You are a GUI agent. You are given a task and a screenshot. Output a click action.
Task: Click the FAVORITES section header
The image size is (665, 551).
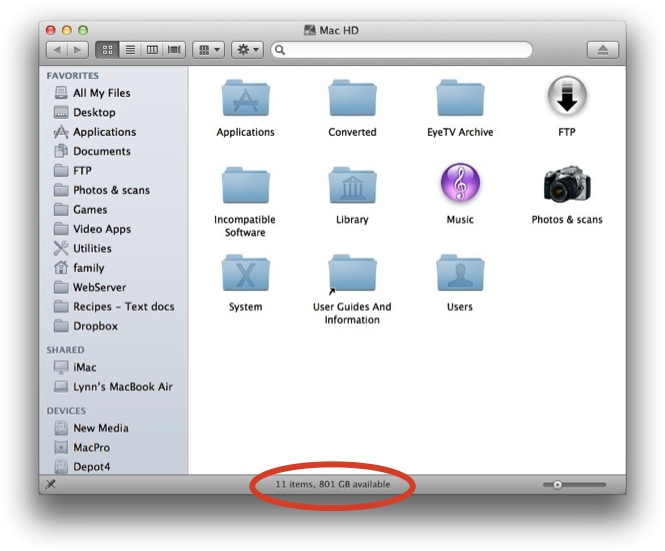pos(73,76)
